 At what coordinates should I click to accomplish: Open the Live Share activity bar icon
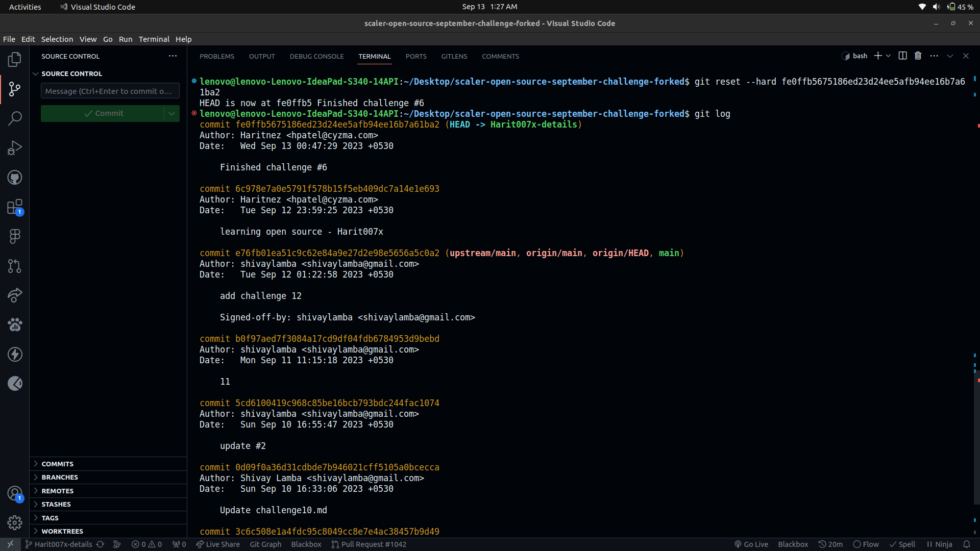point(15,295)
